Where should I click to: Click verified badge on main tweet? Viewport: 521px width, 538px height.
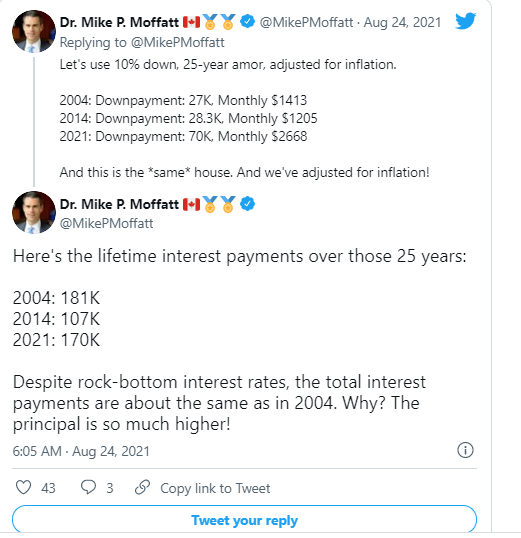pyautogui.click(x=247, y=204)
